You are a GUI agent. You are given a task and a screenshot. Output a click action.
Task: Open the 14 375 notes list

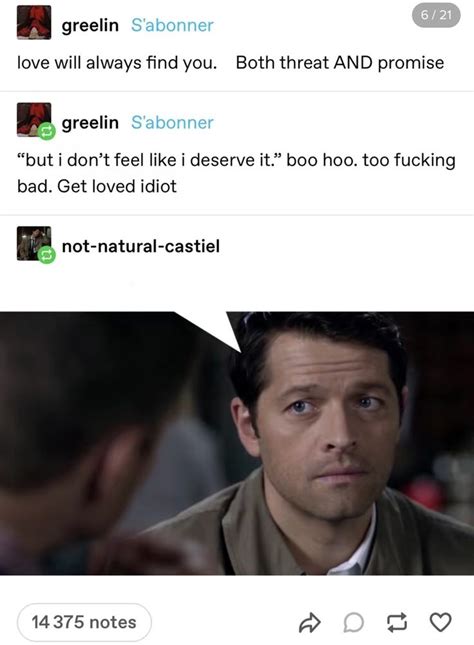pos(84,622)
